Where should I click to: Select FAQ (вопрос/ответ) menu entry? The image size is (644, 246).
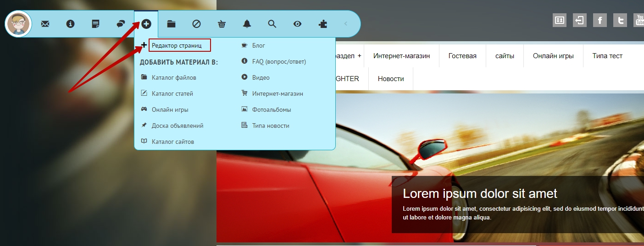279,61
